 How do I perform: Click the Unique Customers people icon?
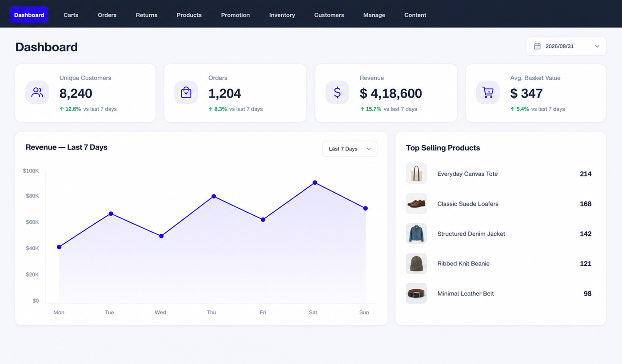[37, 92]
